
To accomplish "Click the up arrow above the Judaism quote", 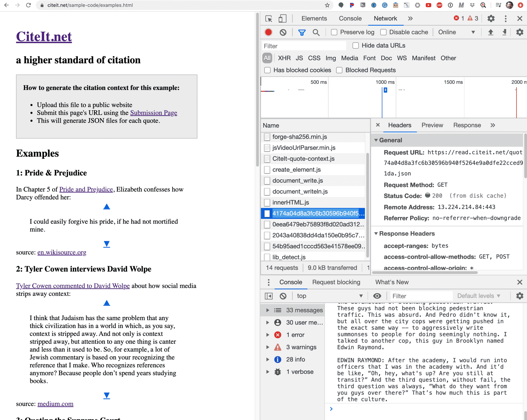I will pyautogui.click(x=107, y=303).
